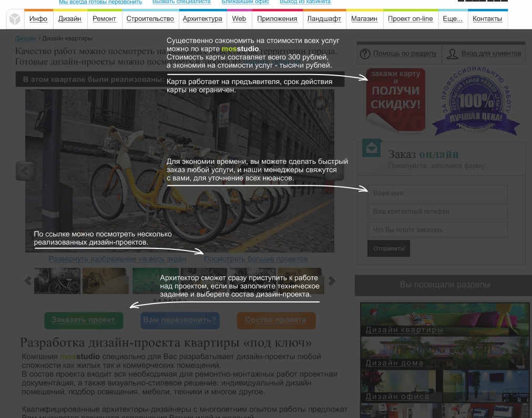Open Проект on-line menu item

pos(411,19)
